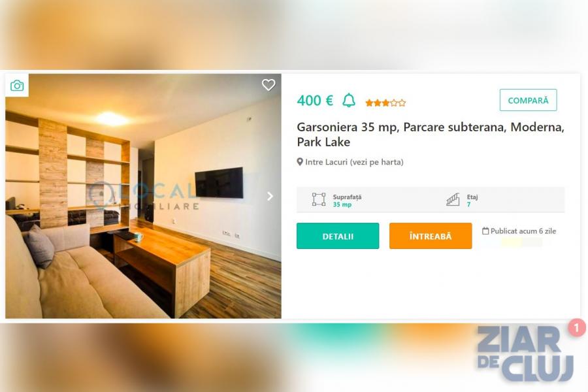Open map via Intre Lacuri link
Screen dimensions: 588x392
tap(354, 162)
